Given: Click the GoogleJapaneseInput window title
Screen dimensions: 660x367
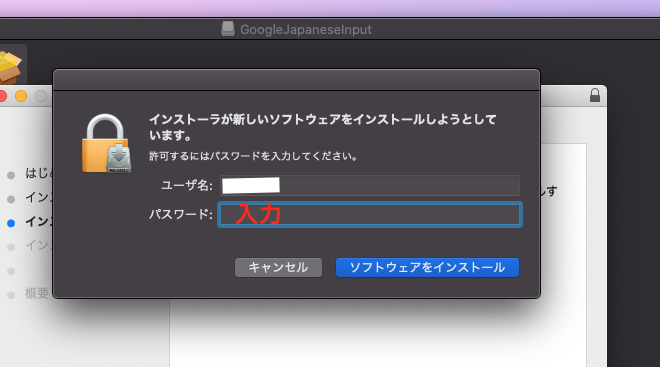Looking at the screenshot, I should coord(306,29).
